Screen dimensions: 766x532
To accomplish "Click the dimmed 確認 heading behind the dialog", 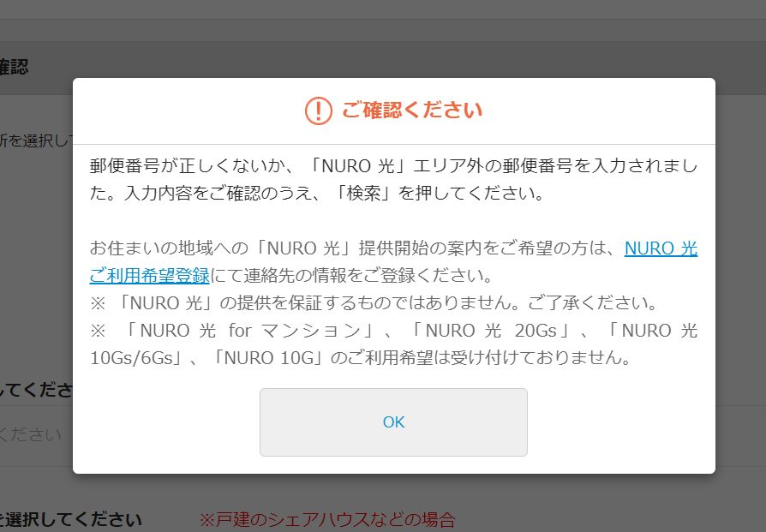I will coord(15,67).
